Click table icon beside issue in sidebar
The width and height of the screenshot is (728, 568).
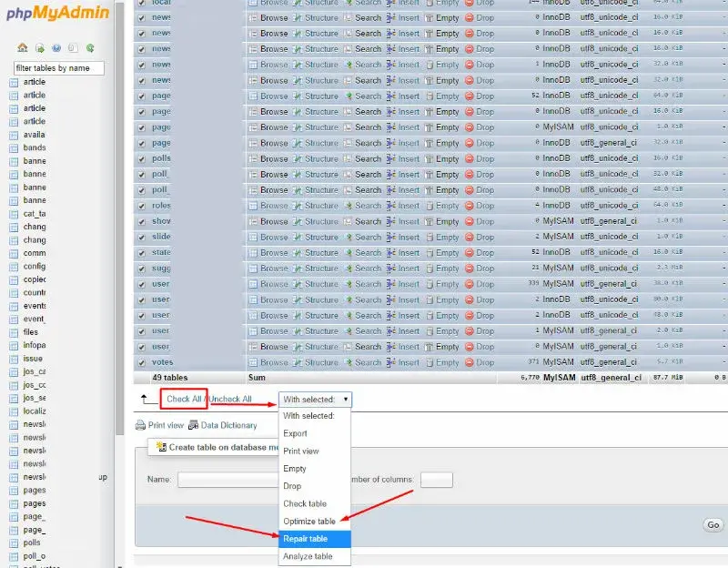point(14,359)
